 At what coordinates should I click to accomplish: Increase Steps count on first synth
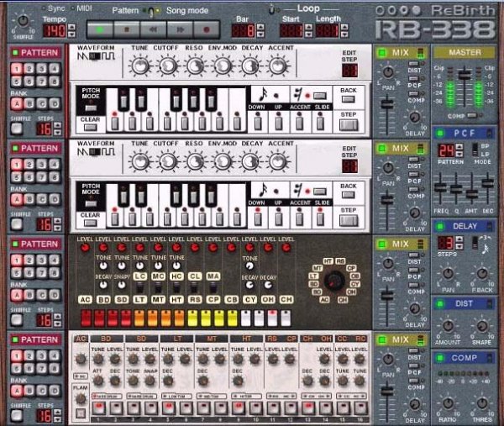pyautogui.click(x=57, y=125)
